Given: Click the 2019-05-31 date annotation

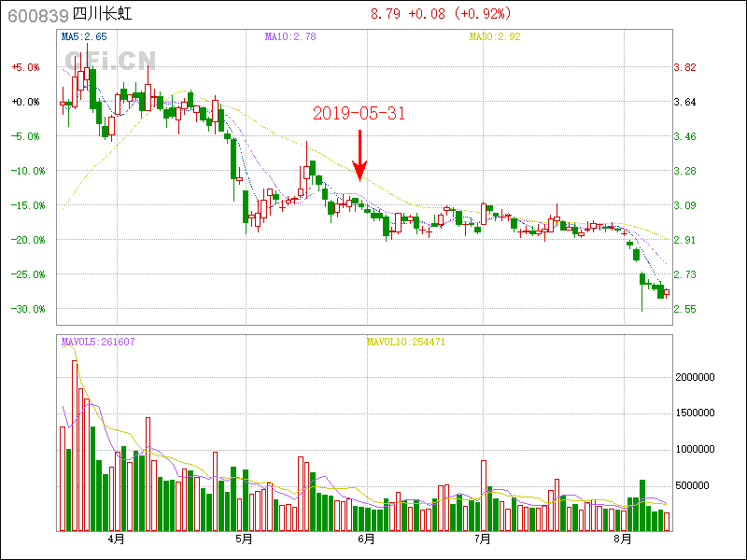Looking at the screenshot, I should coord(359,113).
